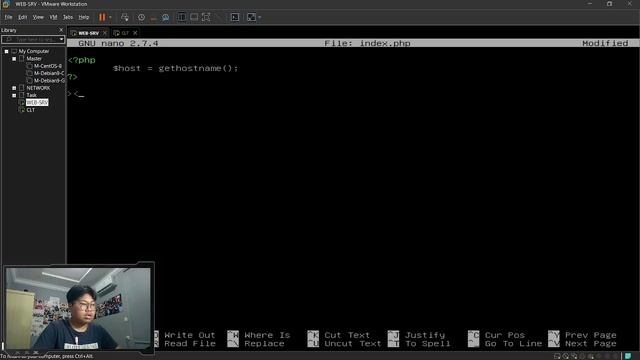This screenshot has width=640, height=360.
Task: Click the 'Prev Page' nano shortcut label
Action: pos(591,335)
